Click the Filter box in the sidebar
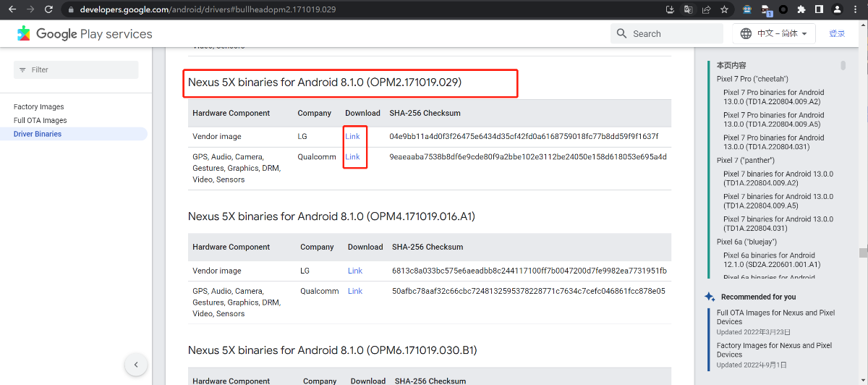The width and height of the screenshot is (868, 385). [76, 69]
